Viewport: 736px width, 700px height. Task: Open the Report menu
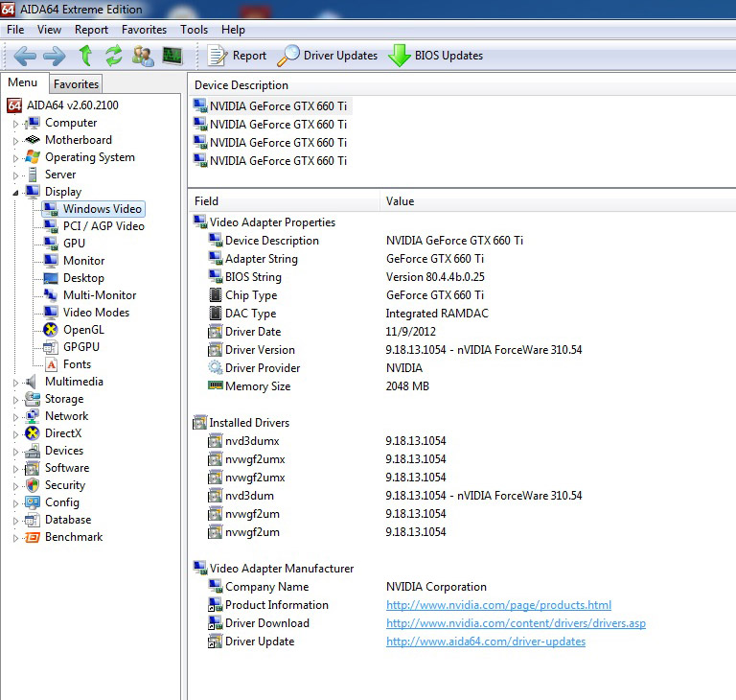pyautogui.click(x=91, y=30)
